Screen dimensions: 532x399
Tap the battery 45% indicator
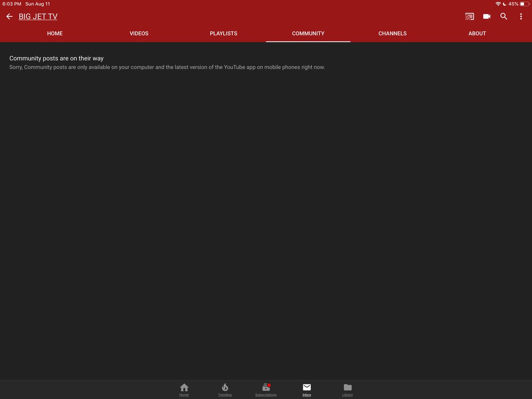(518, 4)
